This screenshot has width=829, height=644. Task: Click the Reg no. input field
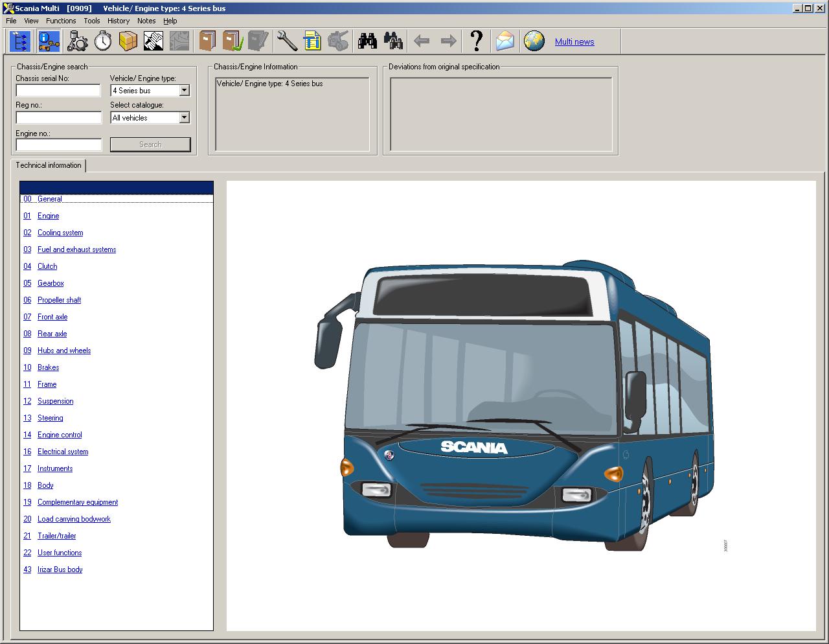pyautogui.click(x=58, y=117)
